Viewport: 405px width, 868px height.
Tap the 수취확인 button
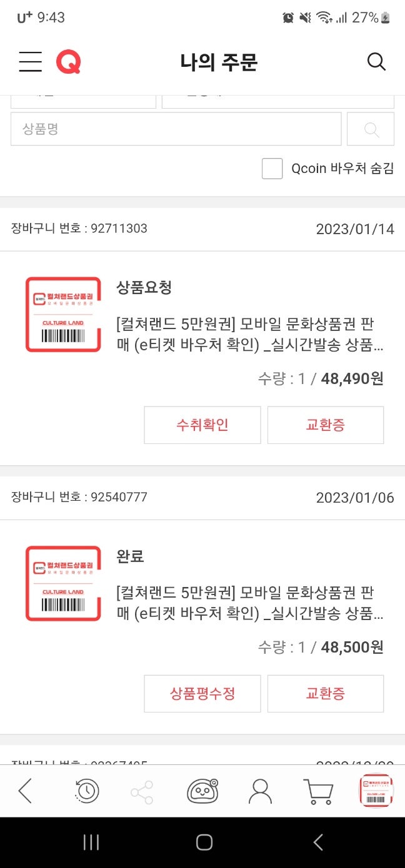tap(202, 425)
